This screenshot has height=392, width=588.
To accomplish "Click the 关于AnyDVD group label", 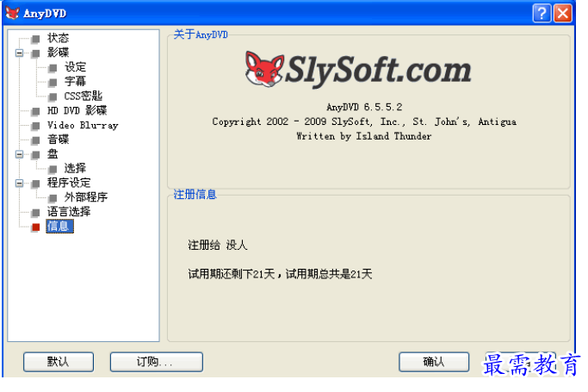I will pyautogui.click(x=201, y=34).
